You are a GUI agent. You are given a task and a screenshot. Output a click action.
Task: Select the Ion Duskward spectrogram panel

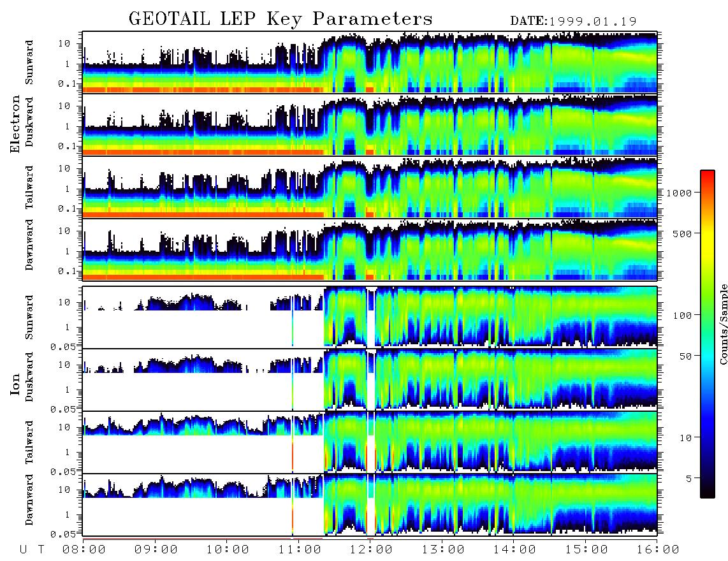click(370, 379)
